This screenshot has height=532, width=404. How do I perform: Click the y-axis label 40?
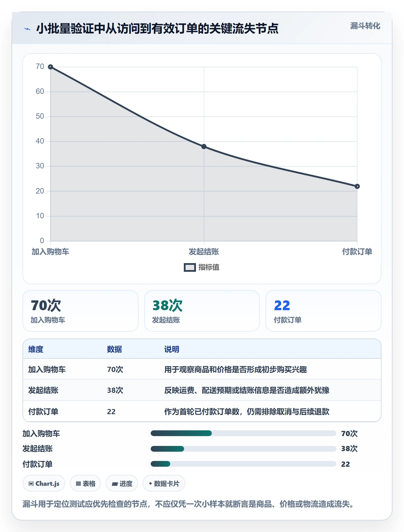(x=40, y=141)
